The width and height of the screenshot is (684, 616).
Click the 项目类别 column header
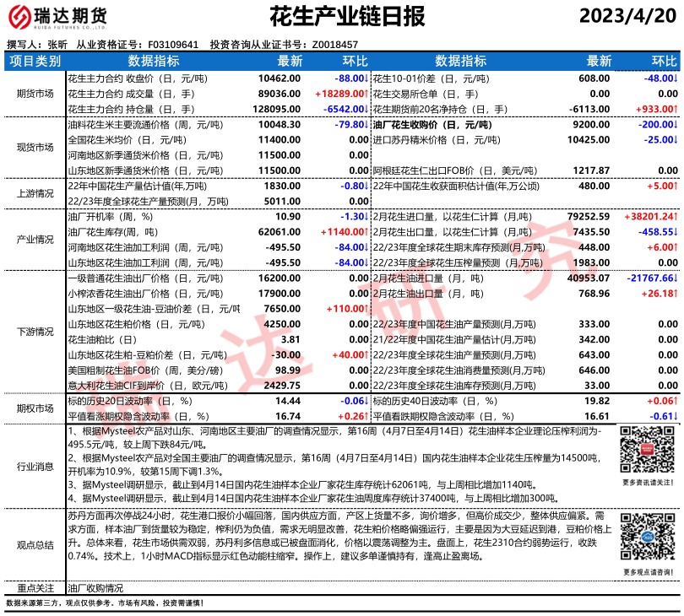35,61
